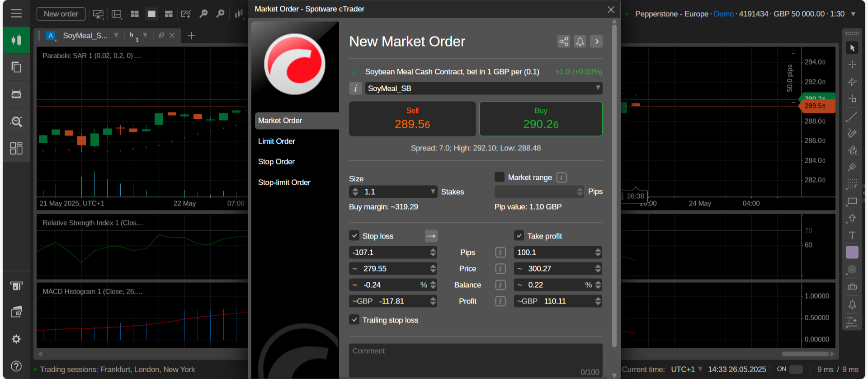Open the account selector dropdown arrow
The height and width of the screenshot is (379, 868).
pos(853,14)
